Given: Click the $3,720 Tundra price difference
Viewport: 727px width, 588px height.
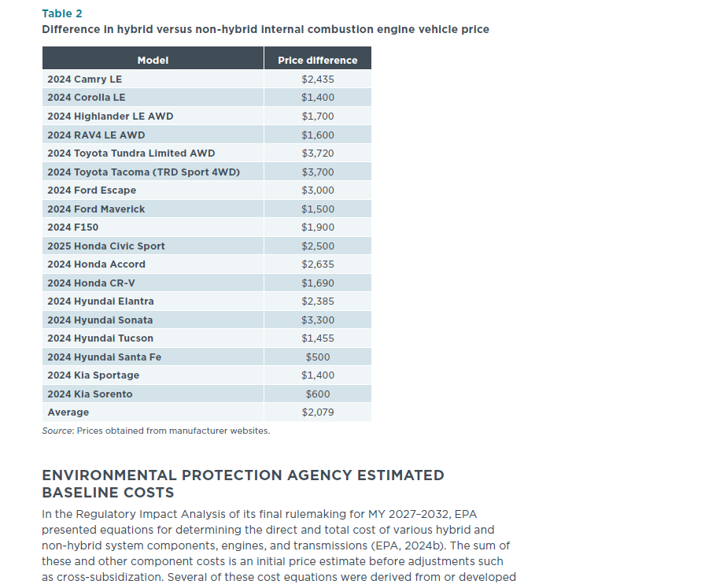Looking at the screenshot, I should click(318, 153).
